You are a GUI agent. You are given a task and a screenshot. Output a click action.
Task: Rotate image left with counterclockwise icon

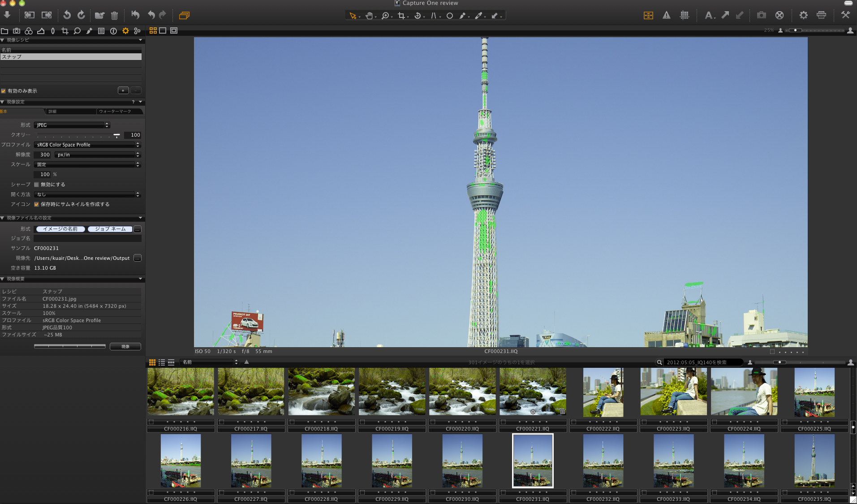pos(67,15)
